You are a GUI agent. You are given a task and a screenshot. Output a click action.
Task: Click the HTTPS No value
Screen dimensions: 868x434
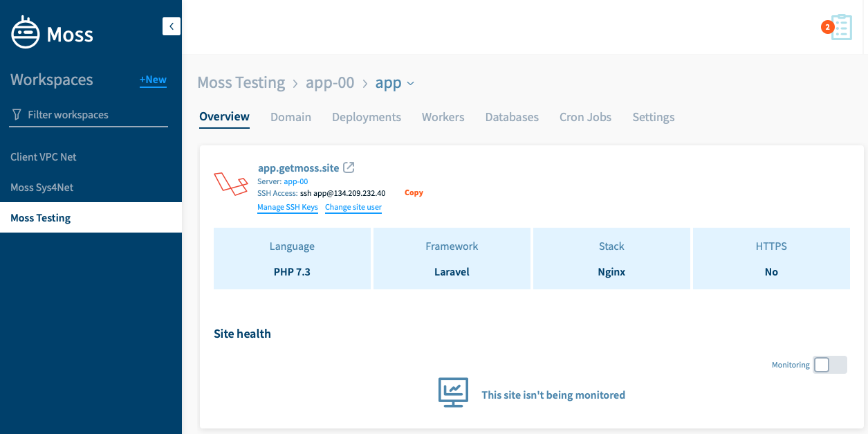pyautogui.click(x=771, y=272)
